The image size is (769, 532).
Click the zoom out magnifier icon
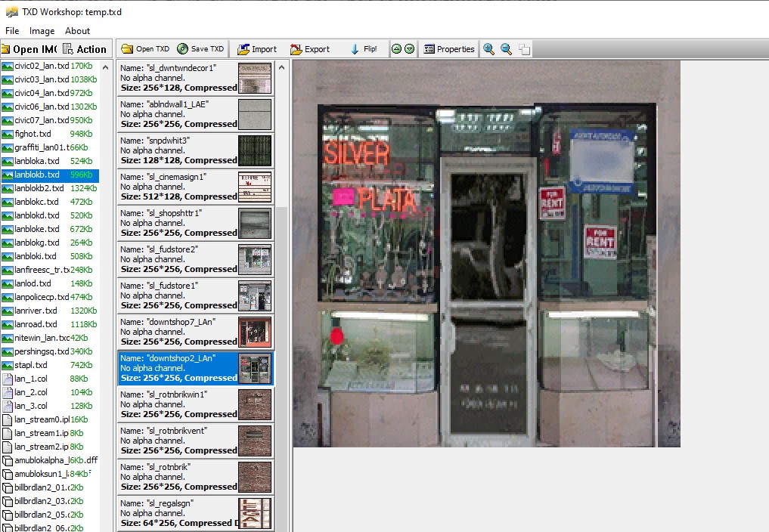pyautogui.click(x=506, y=49)
